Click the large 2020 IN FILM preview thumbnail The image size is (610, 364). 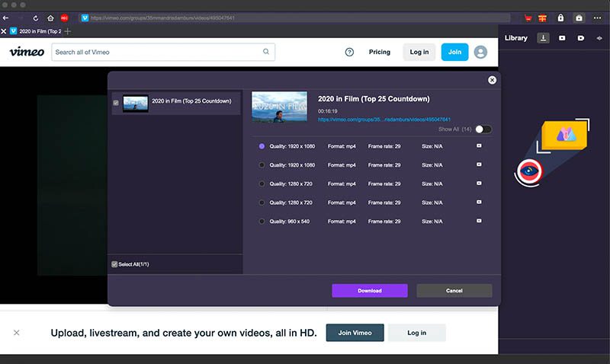point(279,107)
